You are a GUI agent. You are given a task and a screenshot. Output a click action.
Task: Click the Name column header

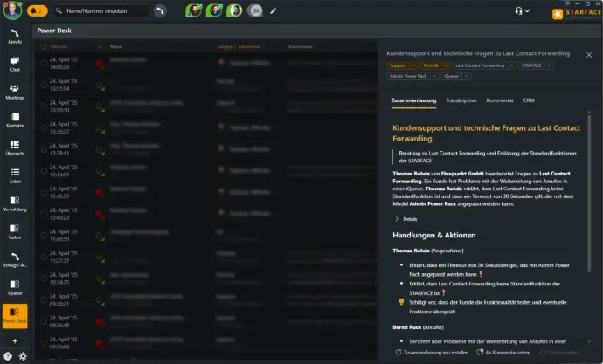pyautogui.click(x=115, y=46)
